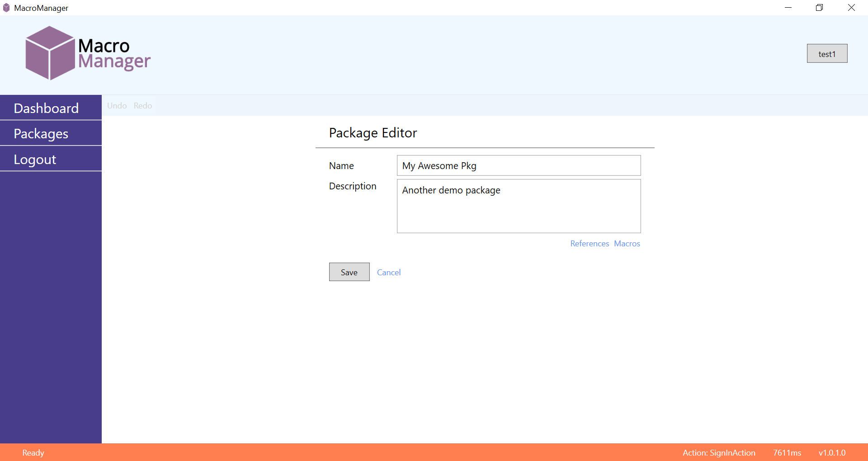The width and height of the screenshot is (868, 461).
Task: Click the test1 user button
Action: [x=827, y=53]
